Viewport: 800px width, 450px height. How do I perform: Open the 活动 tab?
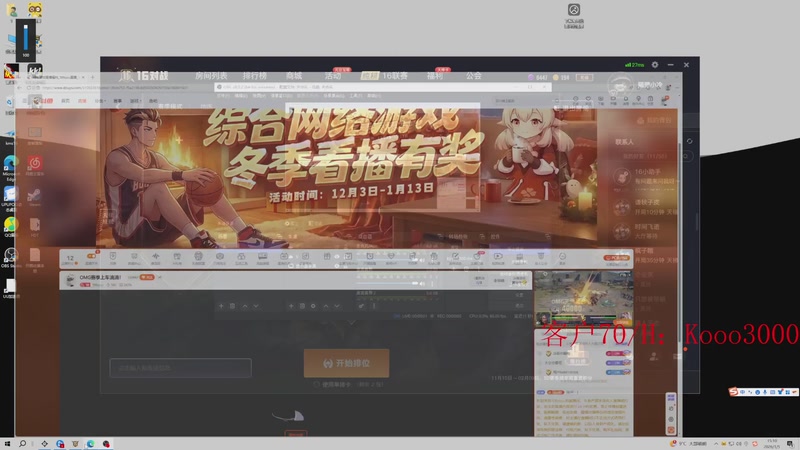pyautogui.click(x=333, y=76)
